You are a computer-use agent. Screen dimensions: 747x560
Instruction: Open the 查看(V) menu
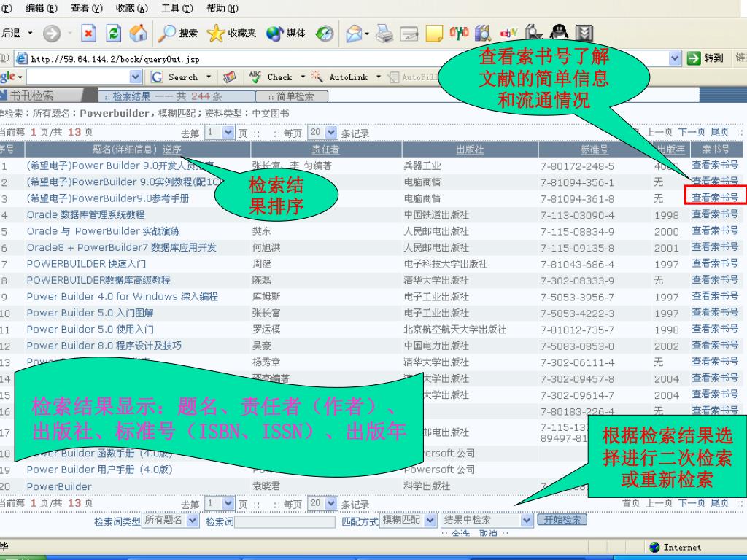point(87,8)
